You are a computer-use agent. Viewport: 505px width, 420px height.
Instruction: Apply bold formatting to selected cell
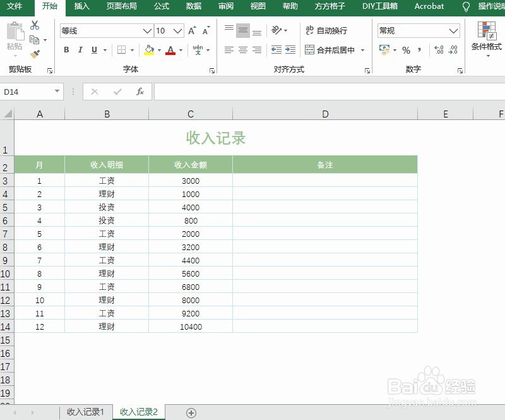[x=66, y=49]
